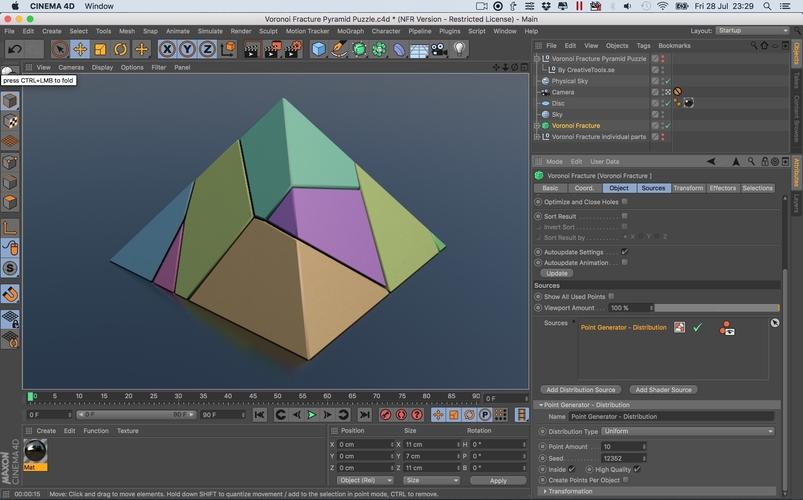Viewport: 803px width, 500px height.
Task: Adjust the Viewport Amount slider
Action: point(716,308)
